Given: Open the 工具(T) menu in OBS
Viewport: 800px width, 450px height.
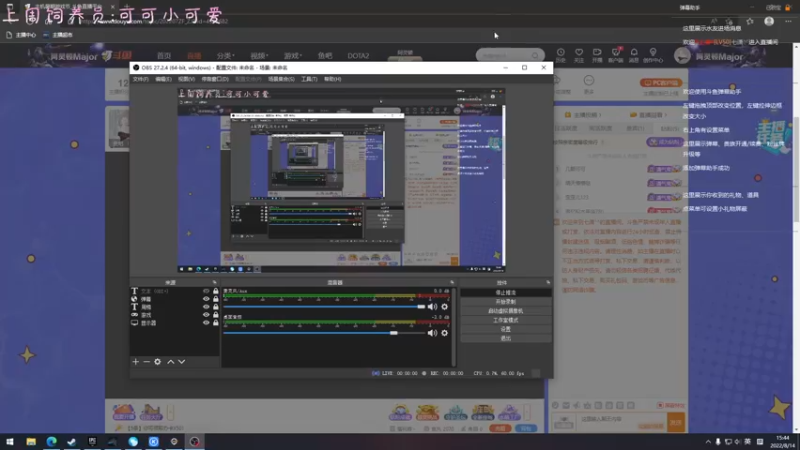Looking at the screenshot, I should (x=309, y=79).
